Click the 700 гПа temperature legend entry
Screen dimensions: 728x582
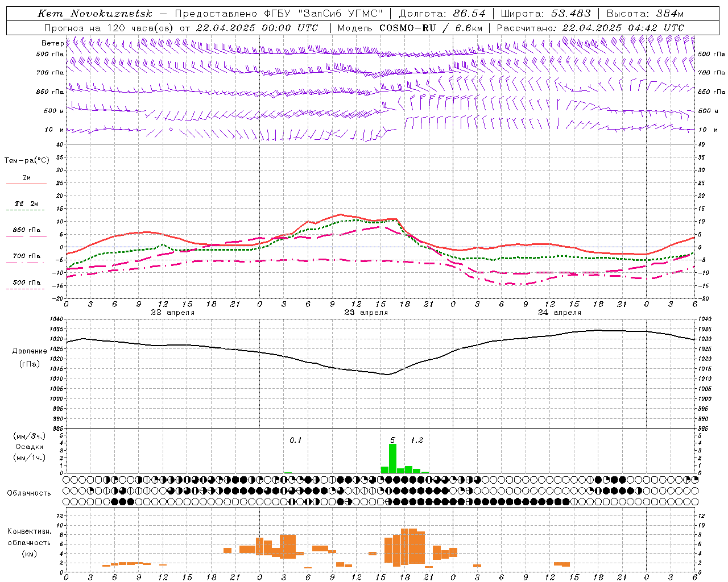coord(27,256)
